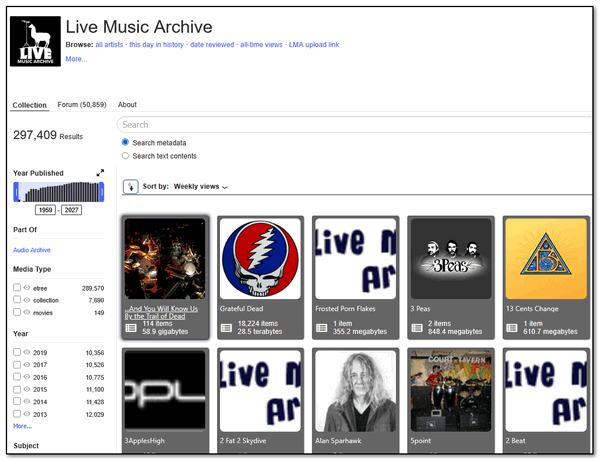Open Trail of Dead concert thumbnail
Viewport: 600px width, 461px height.
[x=165, y=259]
